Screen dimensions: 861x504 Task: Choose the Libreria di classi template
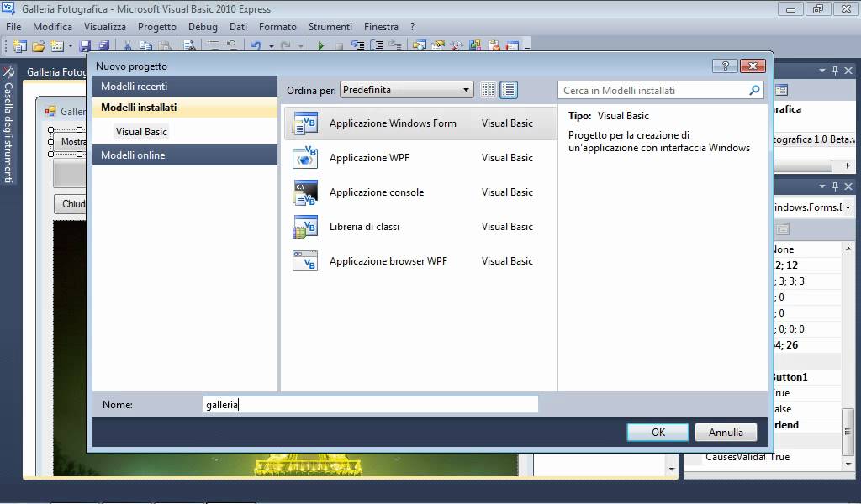pyautogui.click(x=420, y=227)
